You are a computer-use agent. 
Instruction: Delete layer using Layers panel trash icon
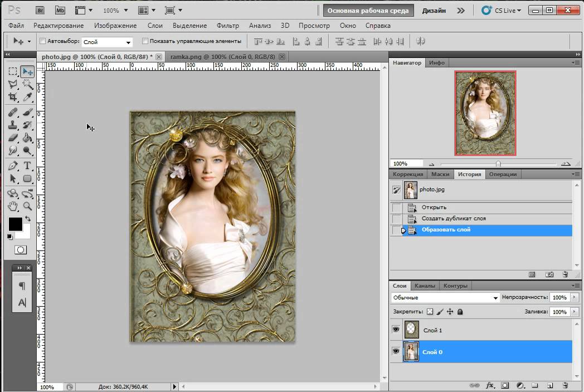564,385
